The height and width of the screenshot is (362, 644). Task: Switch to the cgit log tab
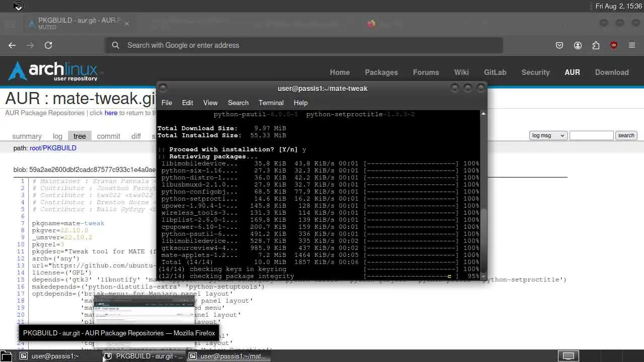click(57, 136)
